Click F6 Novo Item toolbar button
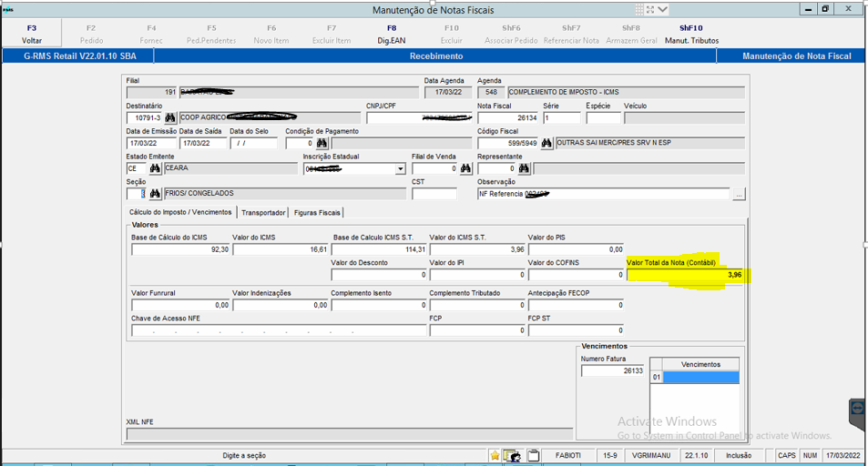868x466 pixels. [x=271, y=34]
